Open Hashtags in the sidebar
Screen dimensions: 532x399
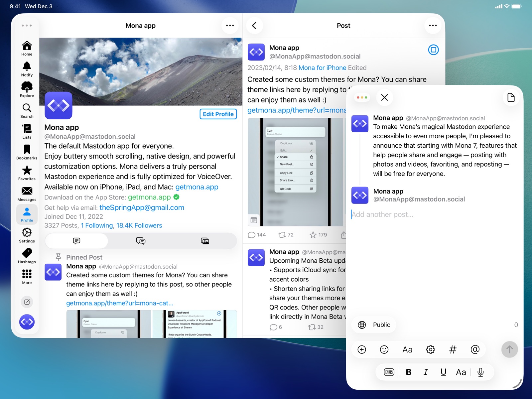click(x=27, y=256)
